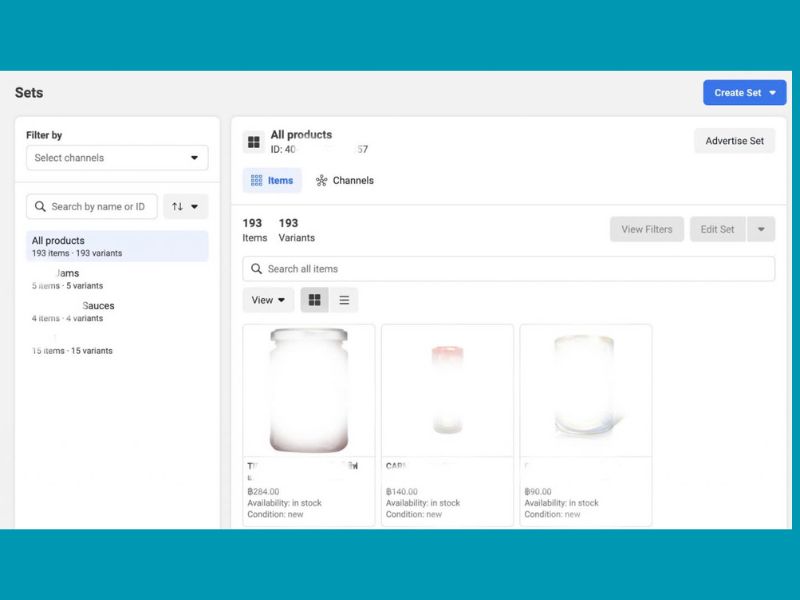This screenshot has height=600, width=800.
Task: Open the Select channels dropdown
Action: point(117,158)
